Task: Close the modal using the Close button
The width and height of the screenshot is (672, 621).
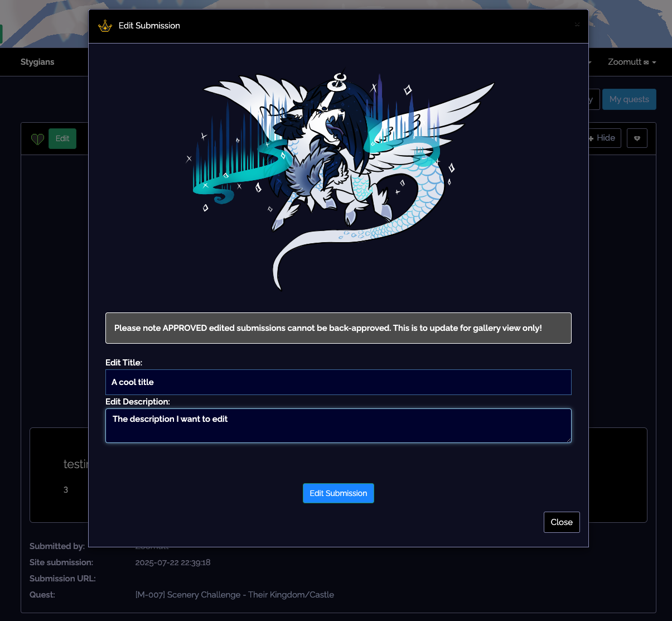Action: tap(561, 522)
